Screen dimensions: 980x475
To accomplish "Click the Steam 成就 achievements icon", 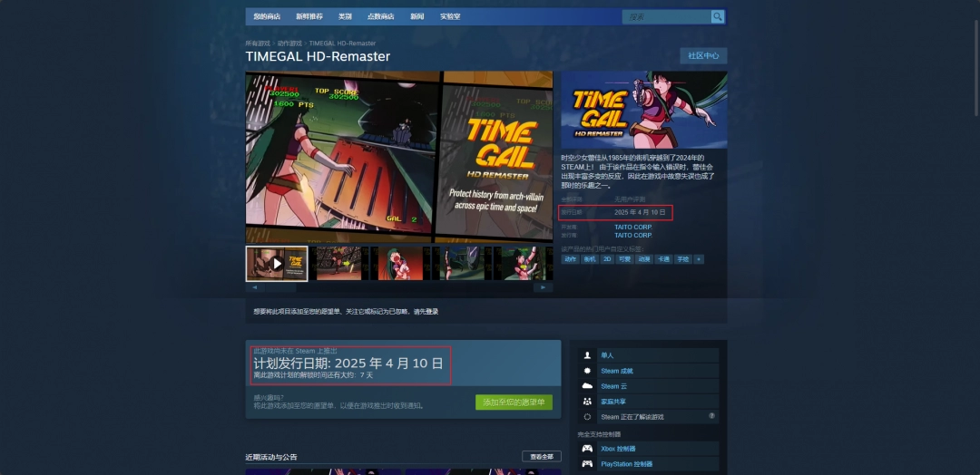I will 587,371.
